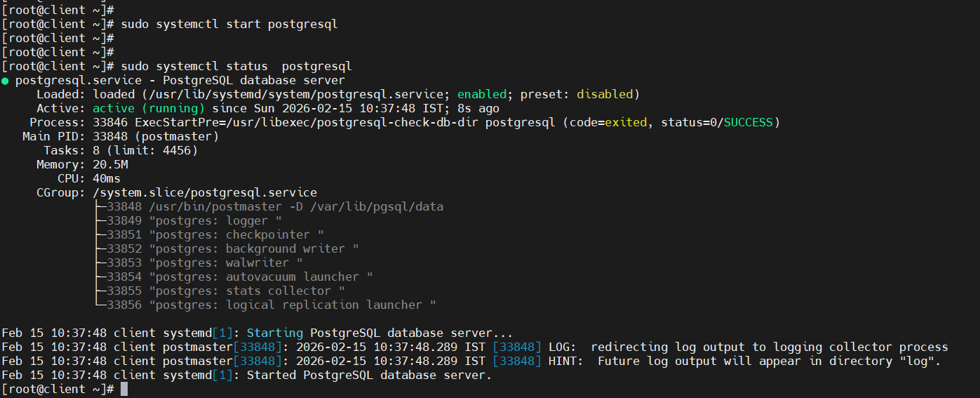The width and height of the screenshot is (980, 398).
Task: Click the green status dot before postgresql.service
Action: pos(5,81)
